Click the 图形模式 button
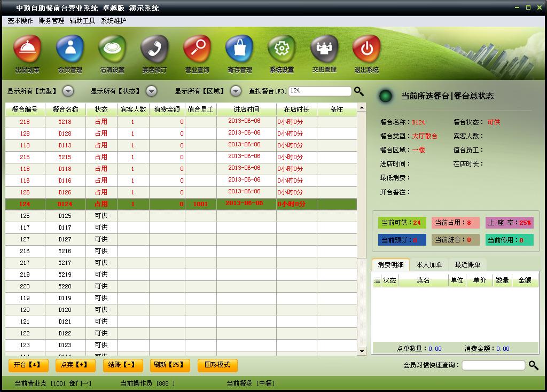Image resolution: width=547 pixels, height=392 pixels. 217,365
